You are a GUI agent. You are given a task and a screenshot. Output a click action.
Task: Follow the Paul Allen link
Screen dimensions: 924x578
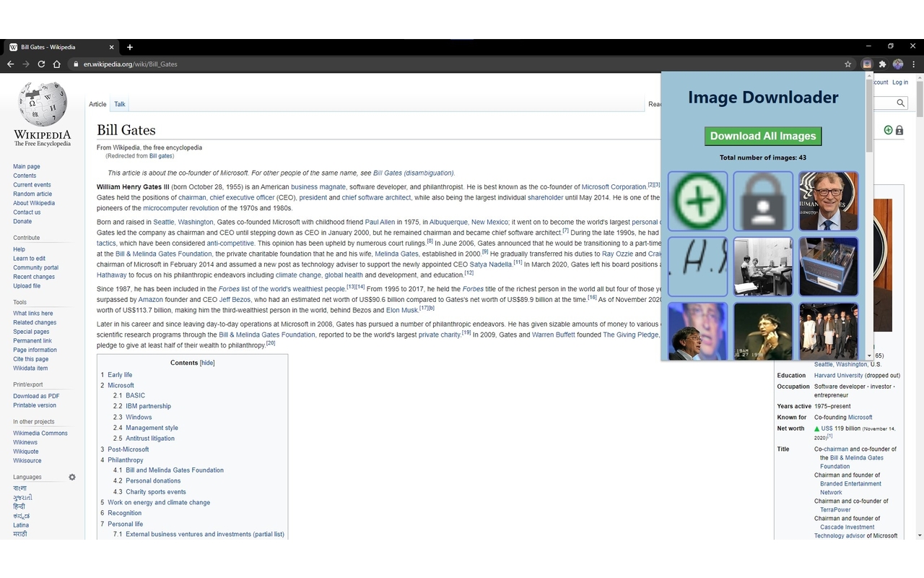[380, 222]
